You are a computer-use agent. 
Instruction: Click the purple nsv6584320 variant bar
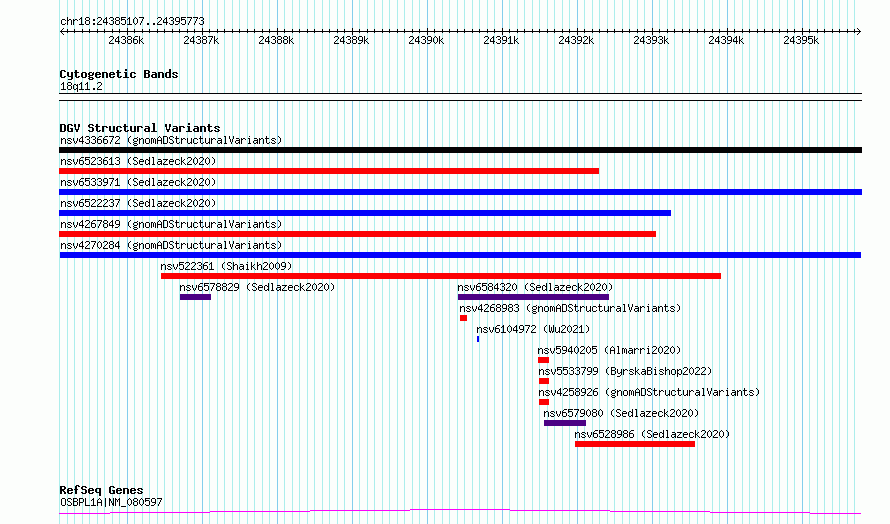(x=534, y=297)
